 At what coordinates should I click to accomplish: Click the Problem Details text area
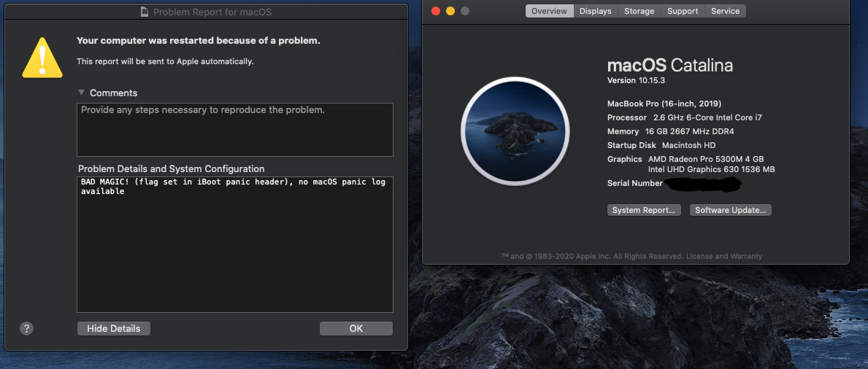click(x=235, y=244)
